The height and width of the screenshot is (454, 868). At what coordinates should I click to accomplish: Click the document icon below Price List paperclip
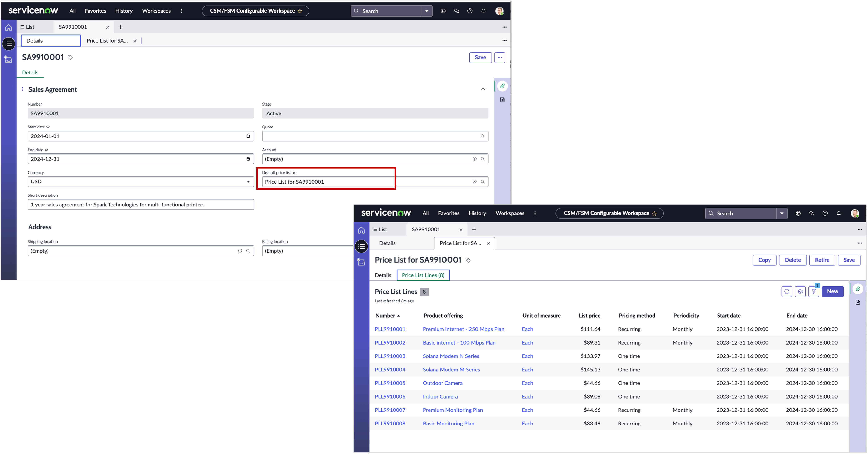point(858,303)
